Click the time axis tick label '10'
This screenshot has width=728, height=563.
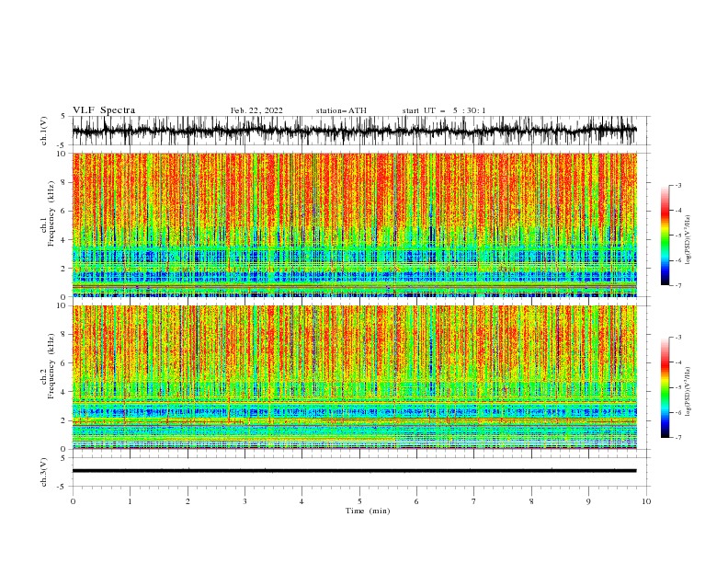pyautogui.click(x=646, y=501)
